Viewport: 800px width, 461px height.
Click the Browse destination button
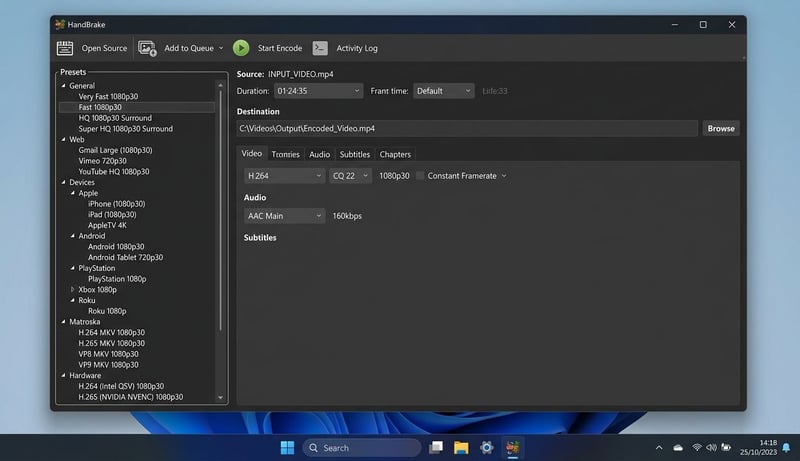[721, 129]
